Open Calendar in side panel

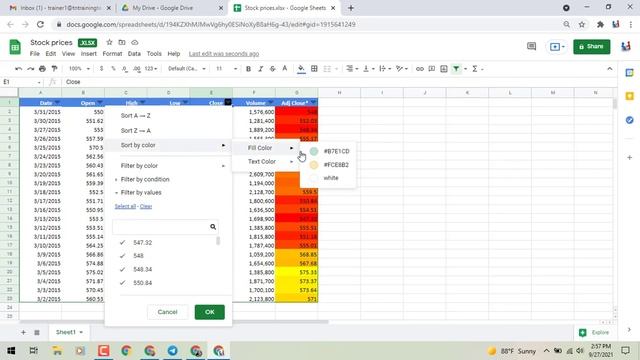click(x=629, y=73)
